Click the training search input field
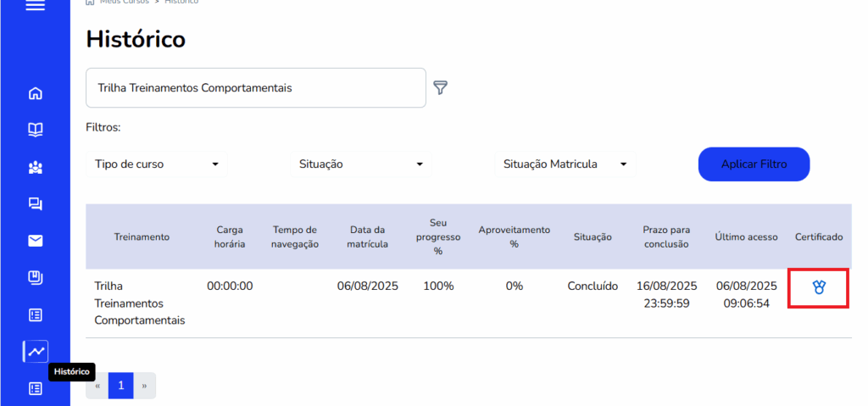 click(x=255, y=88)
